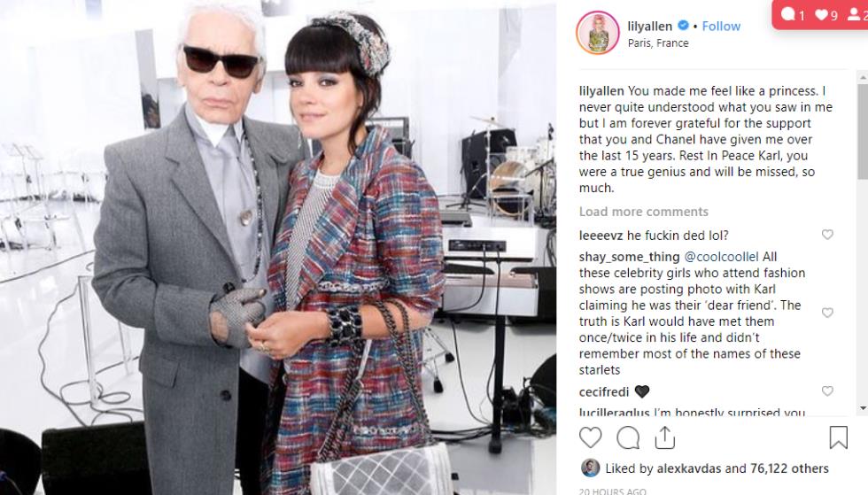Open the @coolcoollel mention
This screenshot has width=868, height=495.
pyautogui.click(x=721, y=257)
